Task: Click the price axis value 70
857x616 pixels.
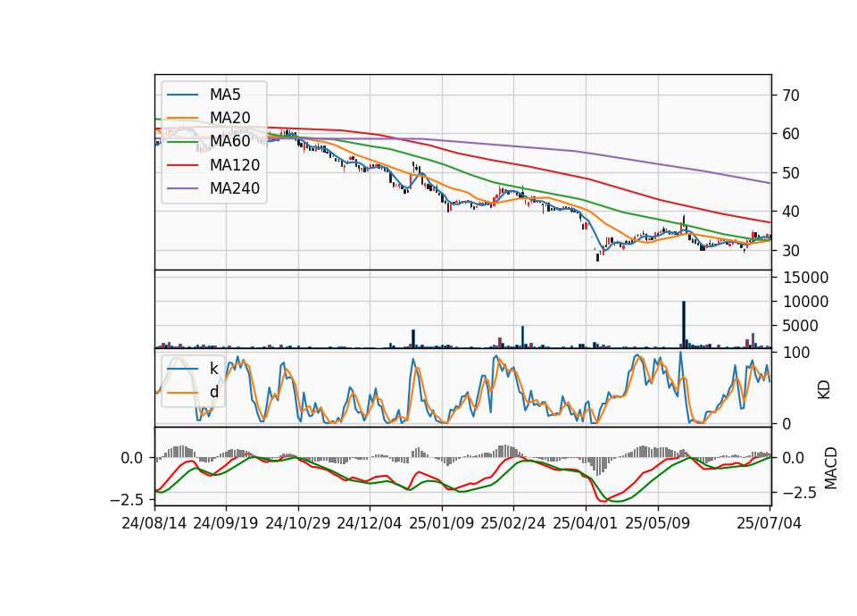Action: pos(790,96)
